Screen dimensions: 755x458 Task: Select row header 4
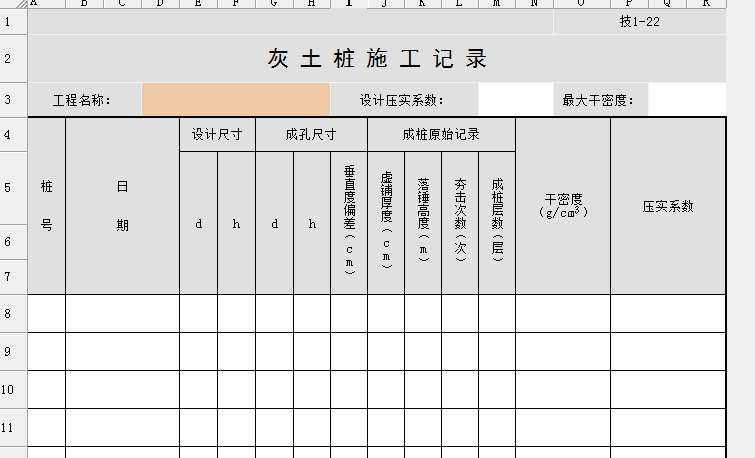click(x=13, y=134)
